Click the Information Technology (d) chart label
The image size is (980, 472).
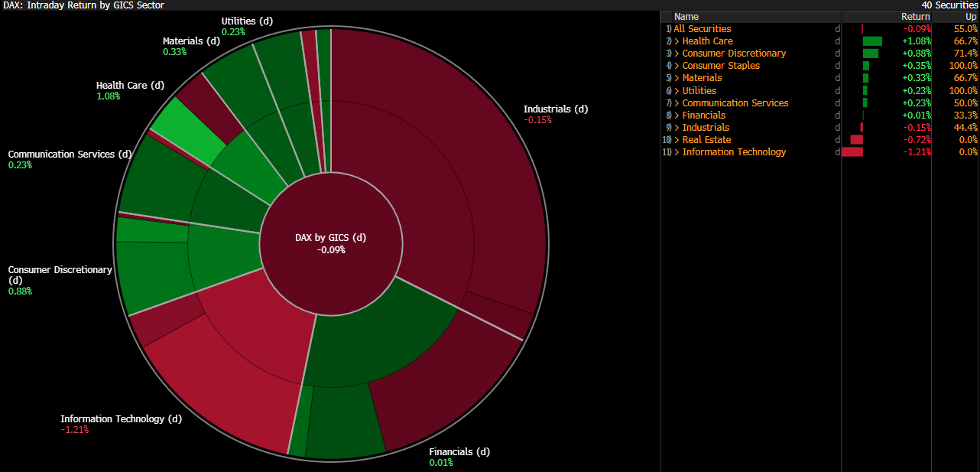pos(122,418)
